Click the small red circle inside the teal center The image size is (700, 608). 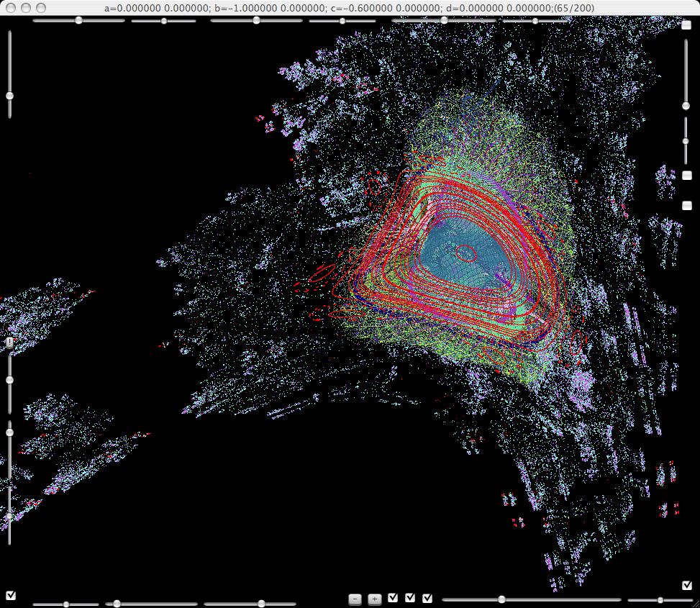(466, 253)
